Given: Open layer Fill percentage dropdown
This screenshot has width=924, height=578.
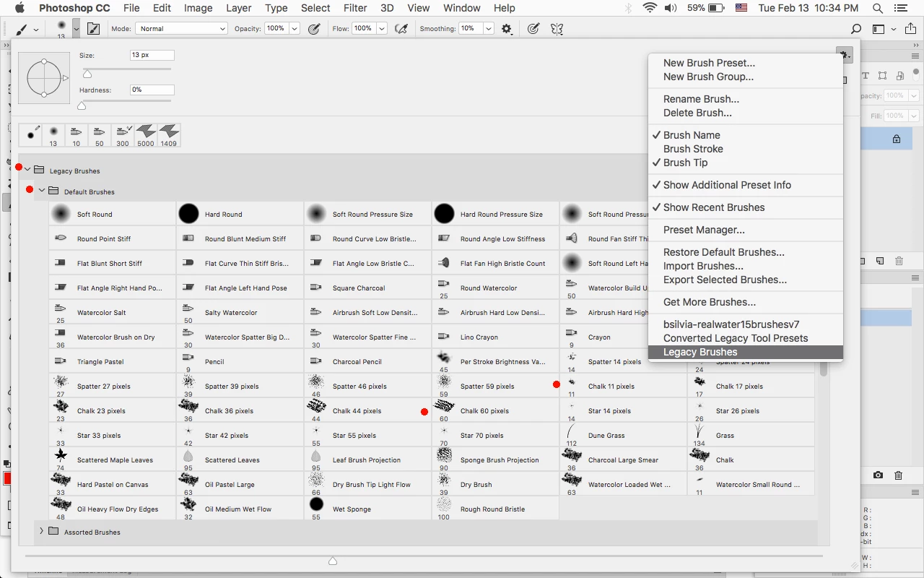Looking at the screenshot, I should [915, 116].
